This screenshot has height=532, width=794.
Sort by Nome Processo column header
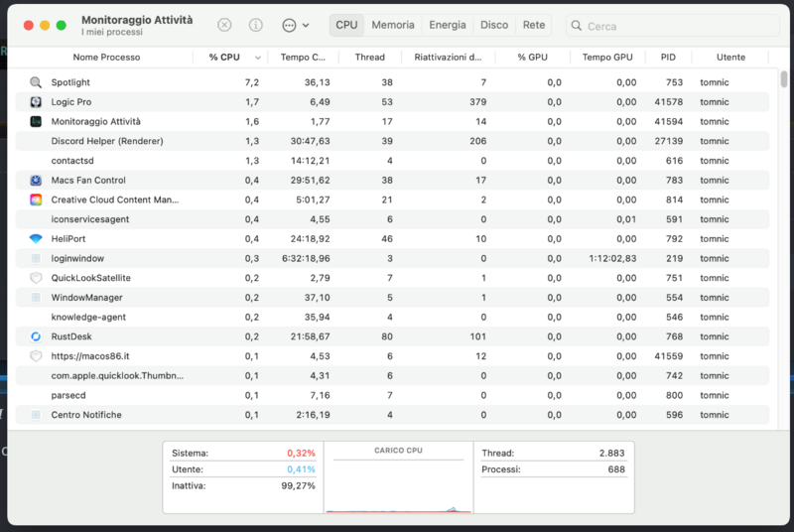pyautogui.click(x=106, y=58)
